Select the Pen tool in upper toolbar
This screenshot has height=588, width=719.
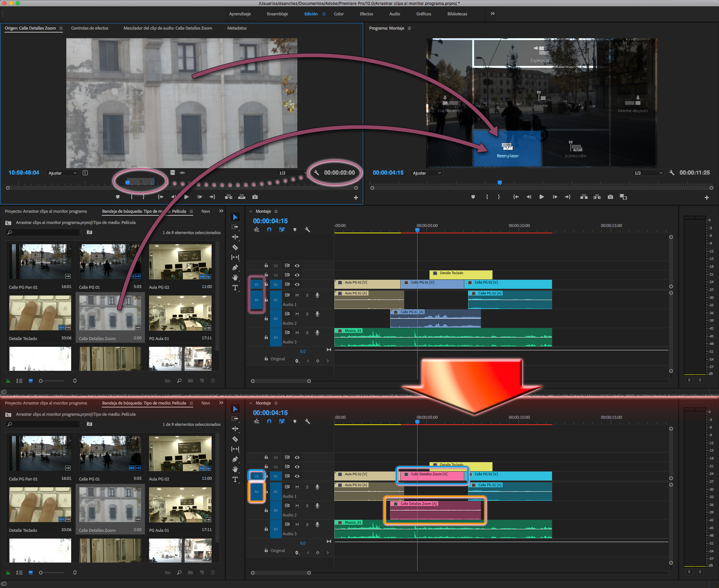coord(235,267)
